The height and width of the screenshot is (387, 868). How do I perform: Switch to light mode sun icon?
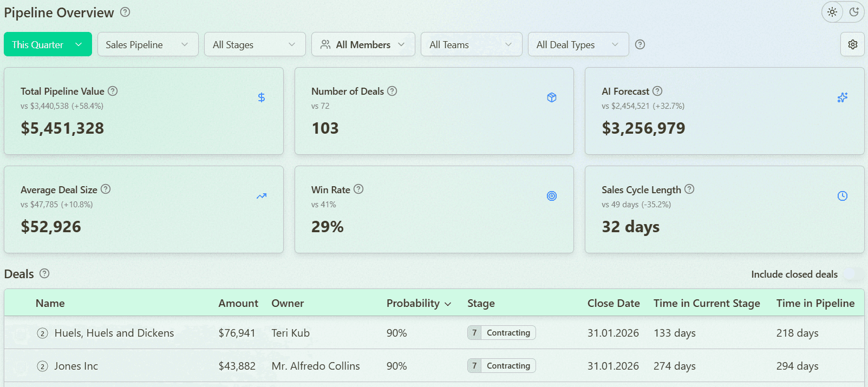832,12
